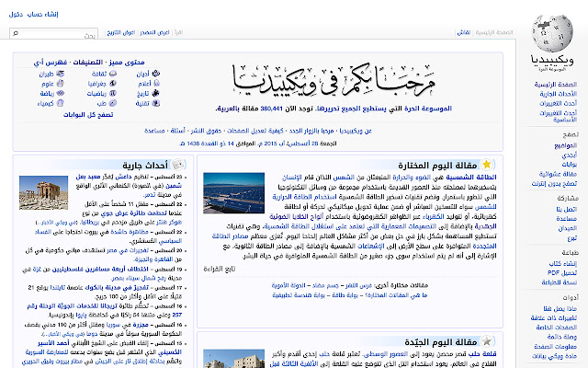Screen dimensions: 588x368
Task: Click the silver star good article icon
Action: (x=486, y=343)
